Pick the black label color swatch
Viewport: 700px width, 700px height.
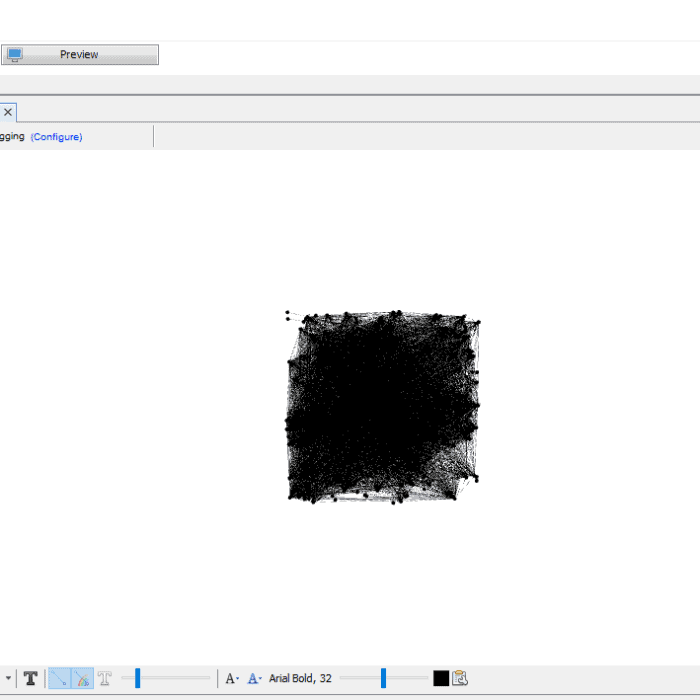[441, 679]
